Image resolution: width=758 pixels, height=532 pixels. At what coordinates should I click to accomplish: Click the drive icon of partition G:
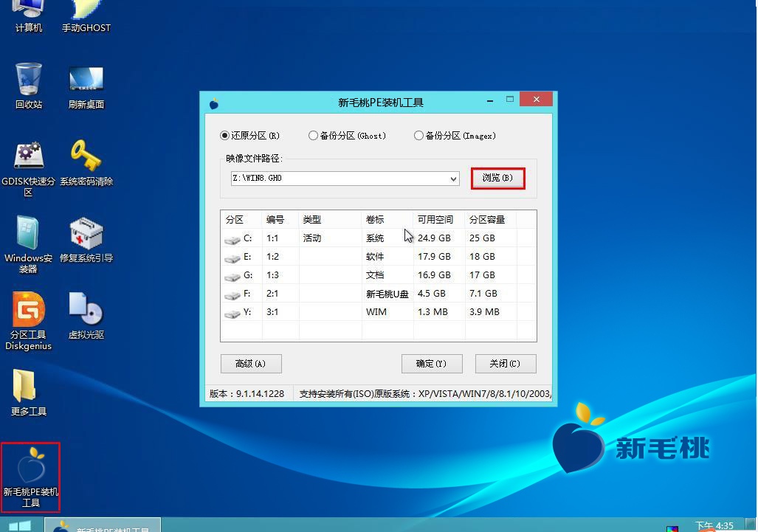232,277
